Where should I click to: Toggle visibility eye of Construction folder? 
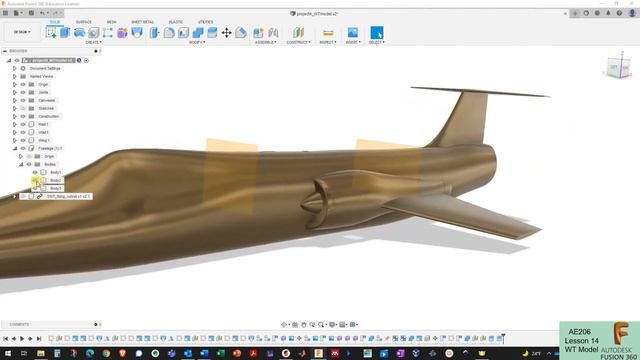click(x=23, y=116)
